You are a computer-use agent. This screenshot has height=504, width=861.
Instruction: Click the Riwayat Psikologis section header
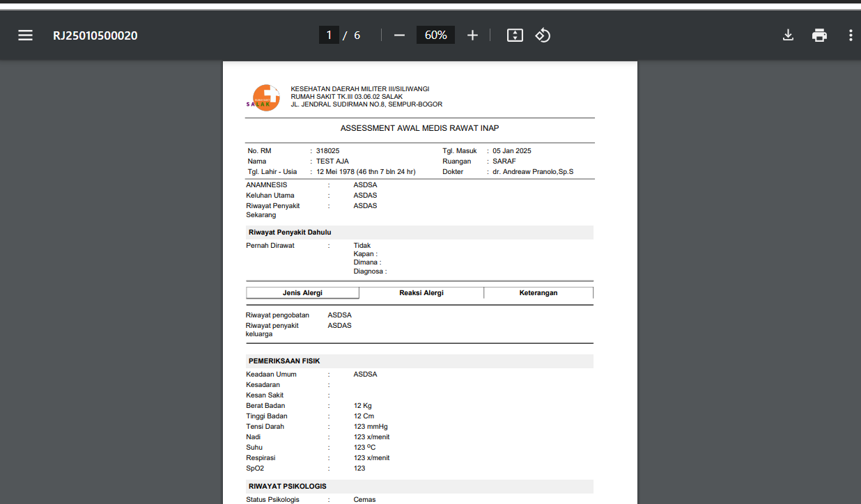point(287,486)
